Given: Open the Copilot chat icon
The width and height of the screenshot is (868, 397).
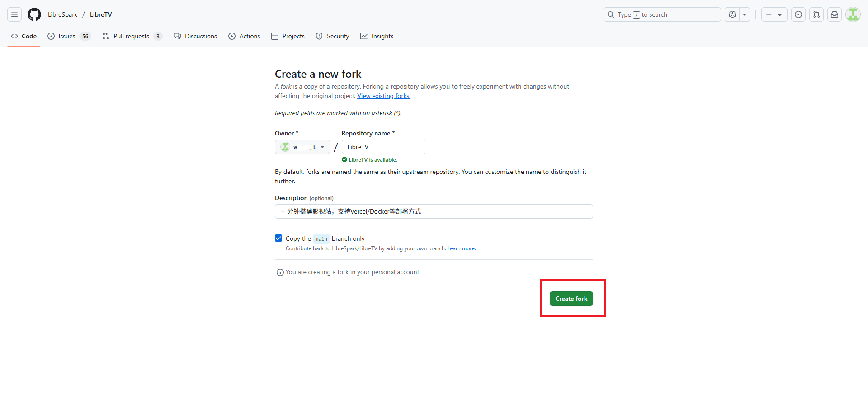Looking at the screenshot, I should tap(732, 14).
